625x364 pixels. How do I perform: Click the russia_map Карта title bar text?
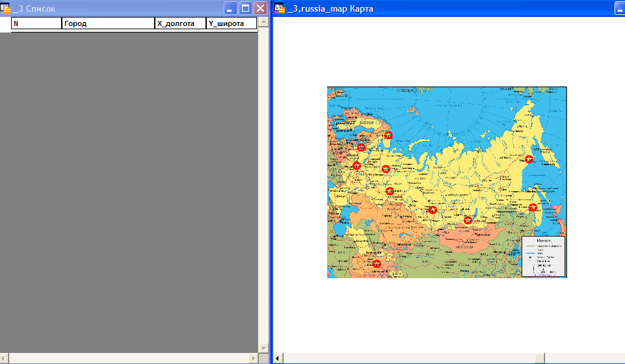coord(330,8)
